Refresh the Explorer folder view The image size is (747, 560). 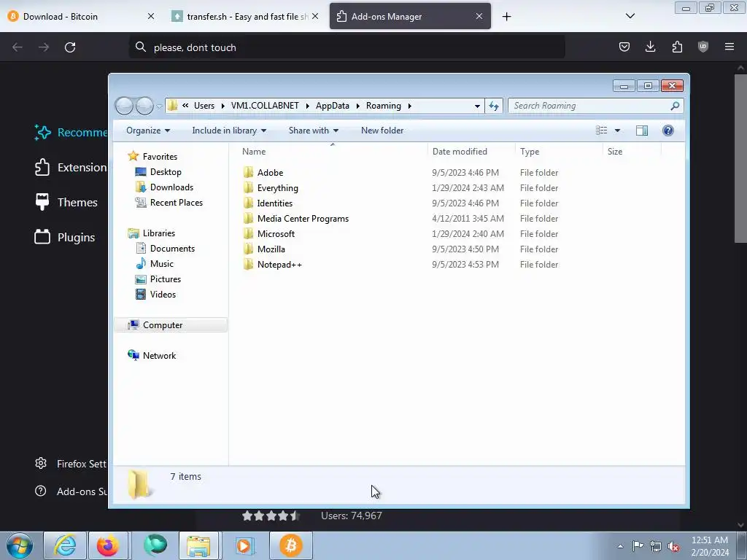click(494, 106)
